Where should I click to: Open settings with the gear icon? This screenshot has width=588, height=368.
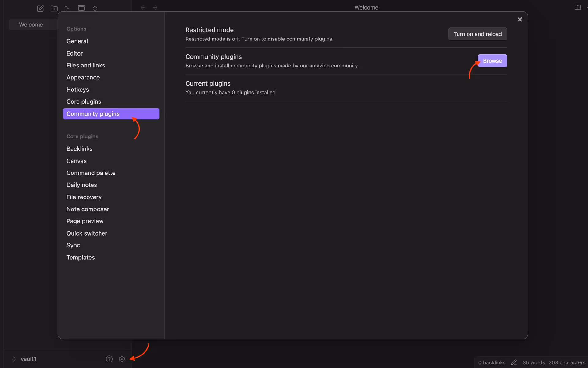coord(122,359)
